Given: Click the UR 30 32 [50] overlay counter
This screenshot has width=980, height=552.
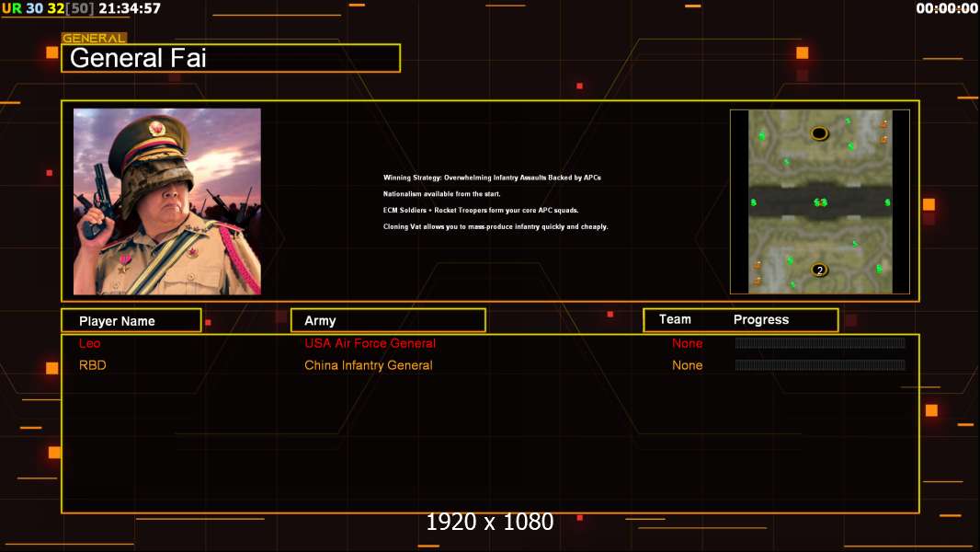Looking at the screenshot, I should [48, 8].
